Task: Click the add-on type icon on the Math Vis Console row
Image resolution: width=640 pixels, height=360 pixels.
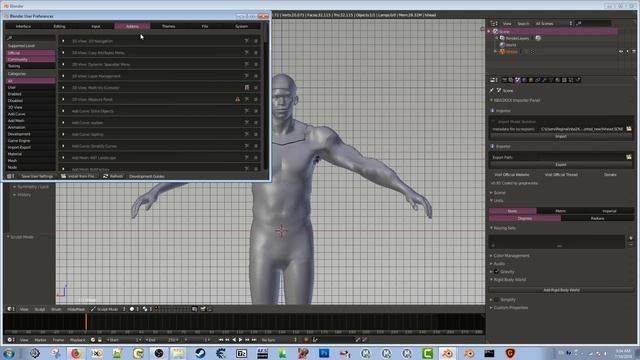Action: [247, 87]
